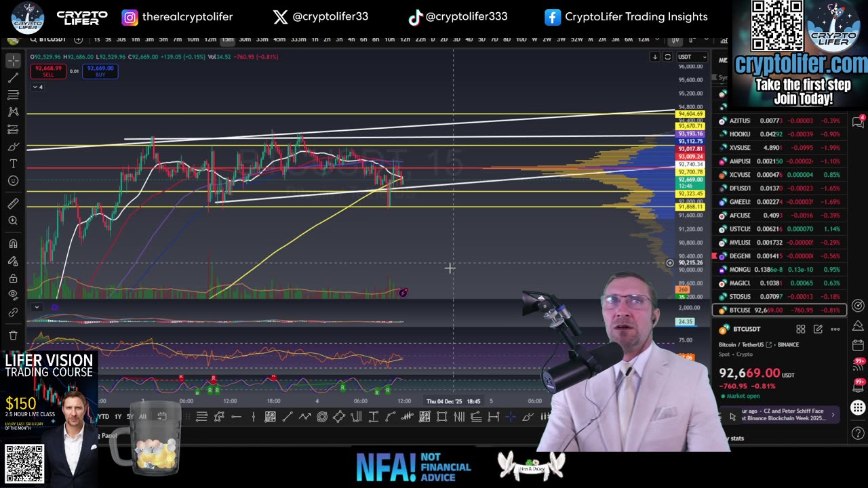Open the chart type candles menu

coord(675,39)
